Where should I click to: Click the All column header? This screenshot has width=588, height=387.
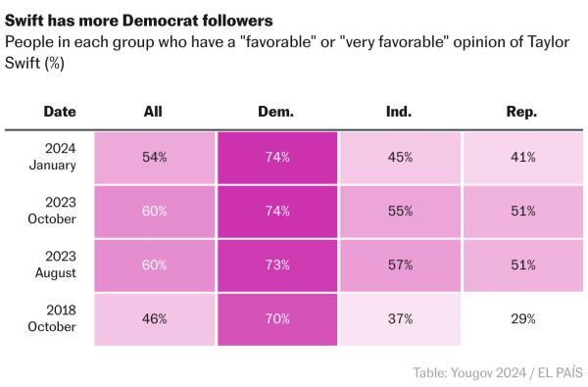coord(153,112)
